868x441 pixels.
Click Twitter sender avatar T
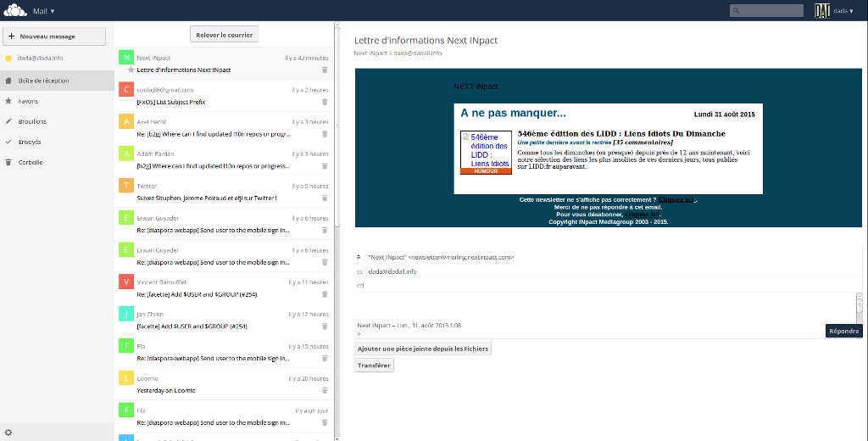click(x=126, y=185)
